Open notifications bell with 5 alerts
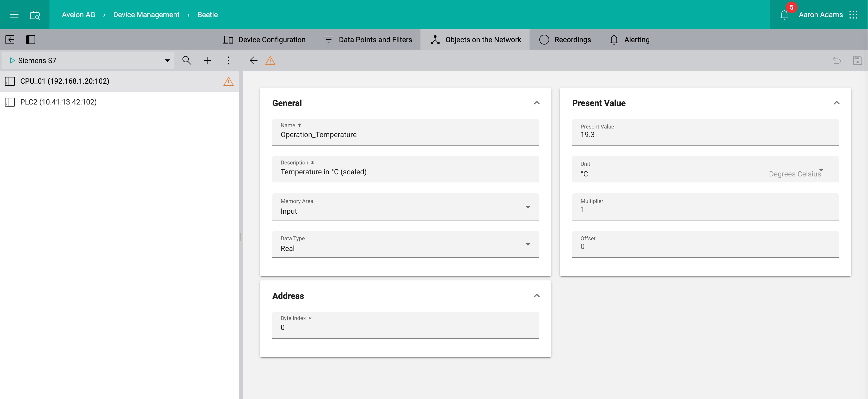868x399 pixels. click(784, 15)
